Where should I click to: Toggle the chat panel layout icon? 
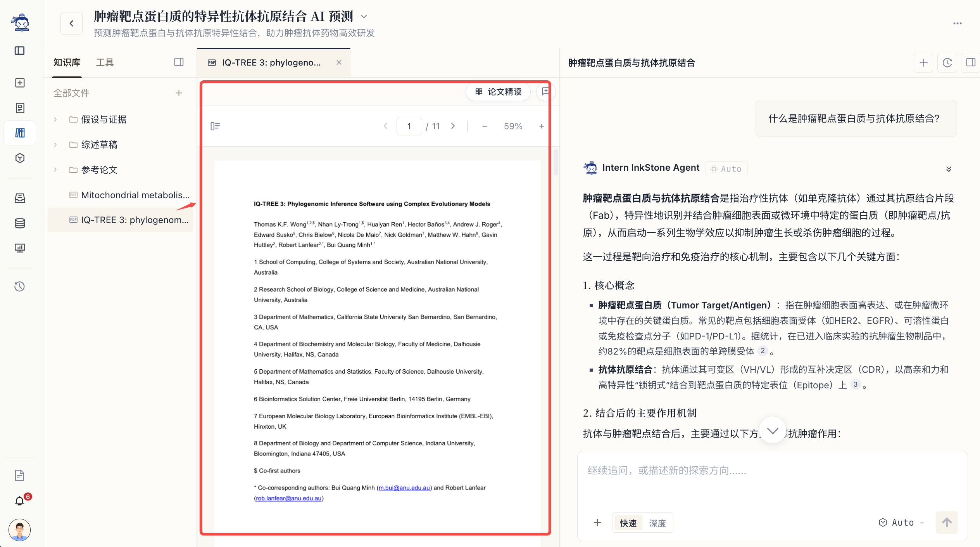(x=971, y=62)
